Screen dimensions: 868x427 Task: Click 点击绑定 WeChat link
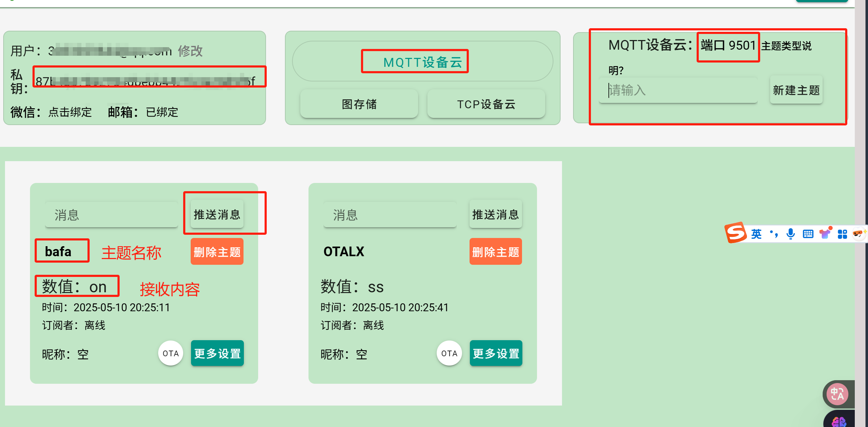point(70,112)
